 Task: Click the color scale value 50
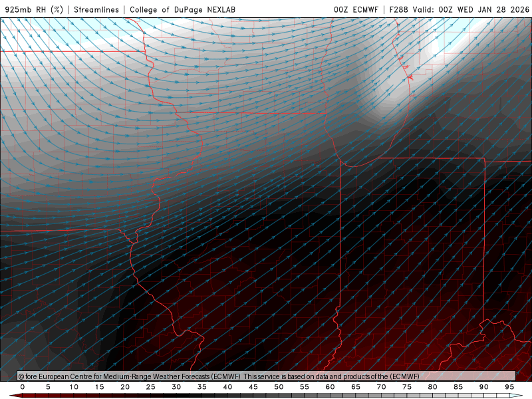279,387
